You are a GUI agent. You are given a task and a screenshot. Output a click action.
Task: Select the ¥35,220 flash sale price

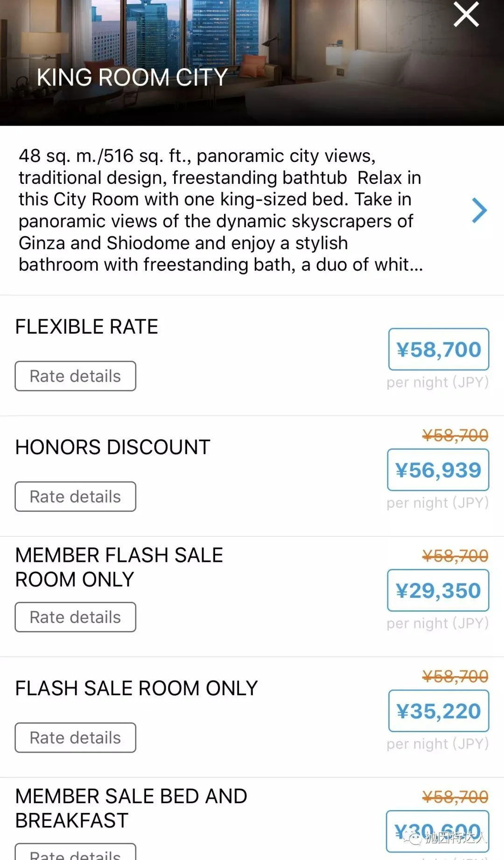438,711
